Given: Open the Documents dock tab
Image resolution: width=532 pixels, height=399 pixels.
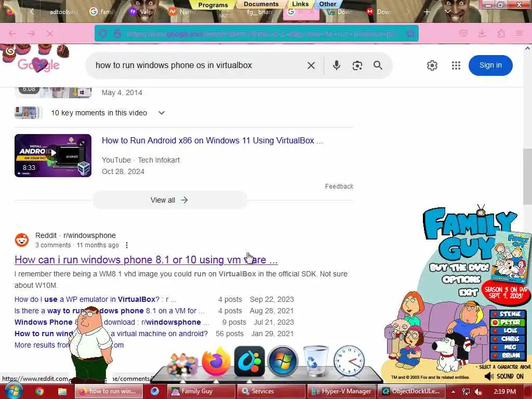Looking at the screenshot, I should pyautogui.click(x=261, y=4).
